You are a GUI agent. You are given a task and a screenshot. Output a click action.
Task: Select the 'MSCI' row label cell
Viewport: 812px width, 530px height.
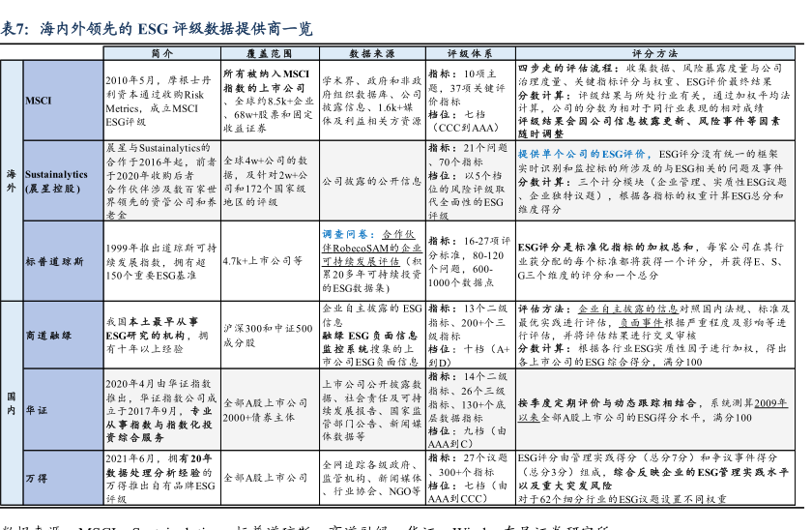click(63, 101)
